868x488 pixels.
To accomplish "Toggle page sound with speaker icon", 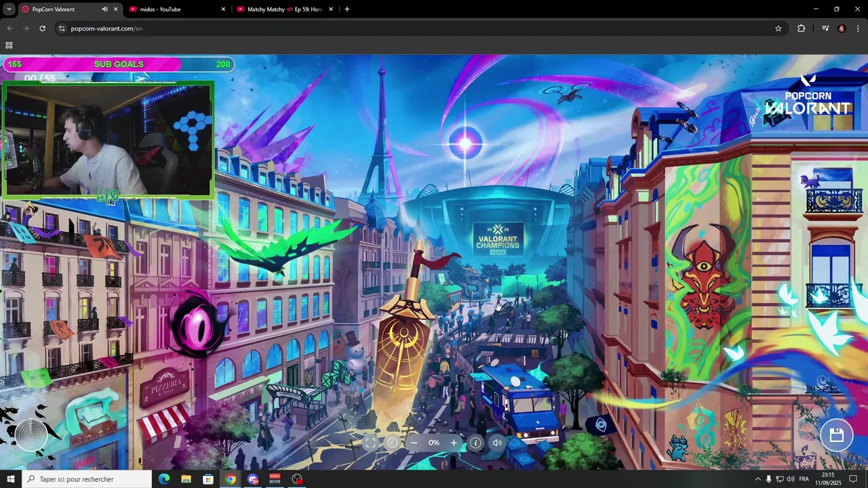I will click(497, 443).
